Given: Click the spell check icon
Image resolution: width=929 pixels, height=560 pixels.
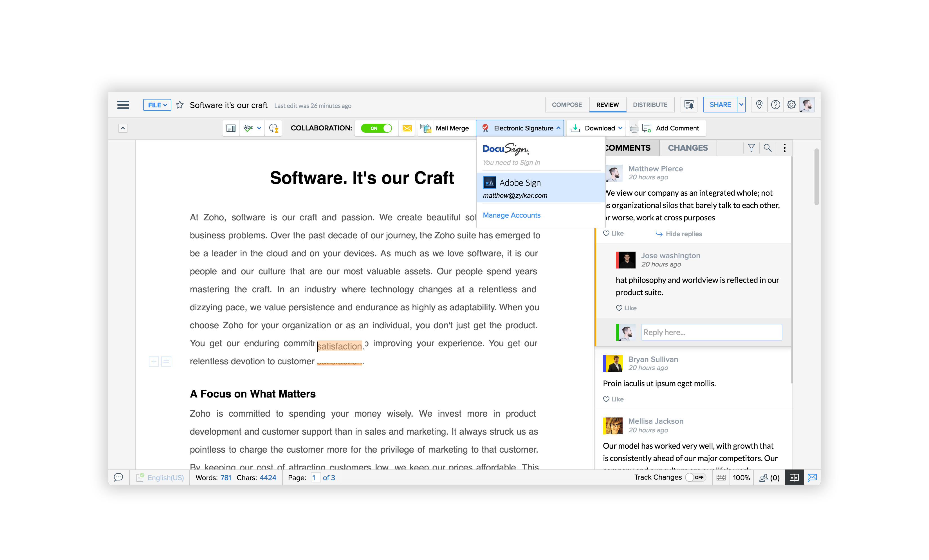Looking at the screenshot, I should pos(248,128).
